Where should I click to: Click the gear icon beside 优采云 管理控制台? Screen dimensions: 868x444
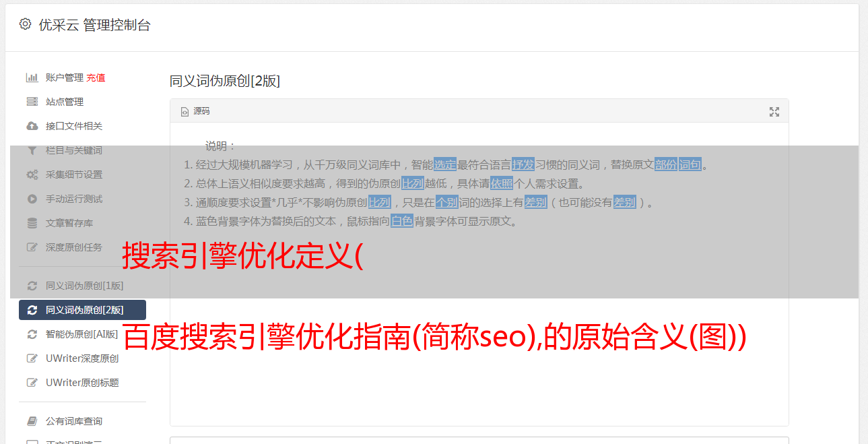25,24
